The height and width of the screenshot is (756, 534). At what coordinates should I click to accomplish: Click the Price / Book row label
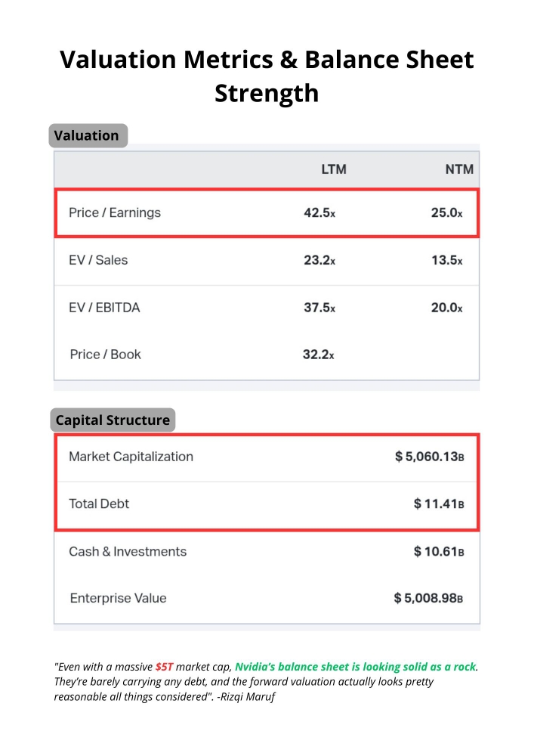coord(105,355)
